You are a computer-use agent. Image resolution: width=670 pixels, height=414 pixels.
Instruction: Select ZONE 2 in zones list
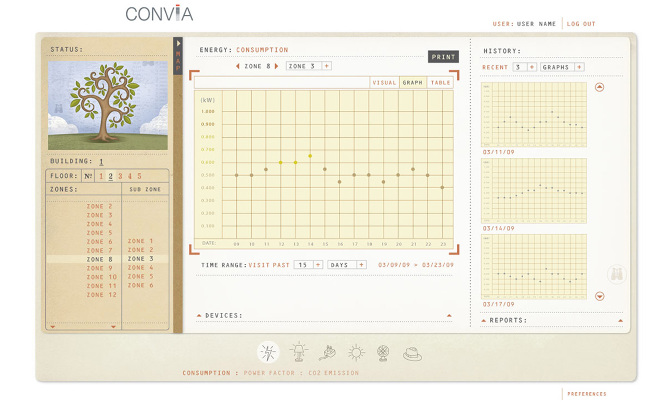point(99,206)
